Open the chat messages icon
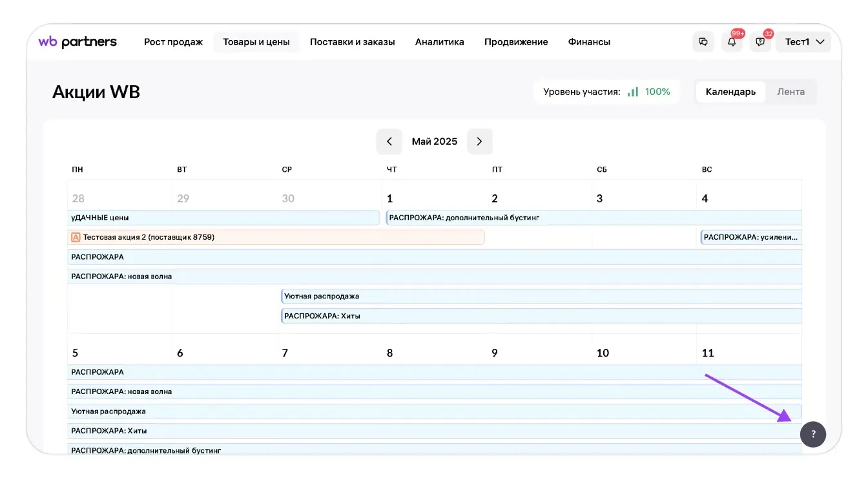The image size is (868, 478). coord(703,42)
